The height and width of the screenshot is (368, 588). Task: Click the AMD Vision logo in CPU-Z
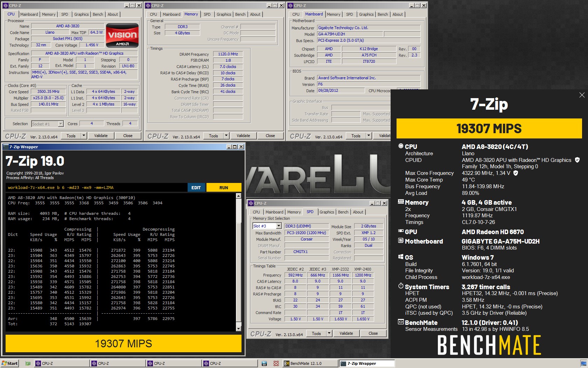[122, 35]
